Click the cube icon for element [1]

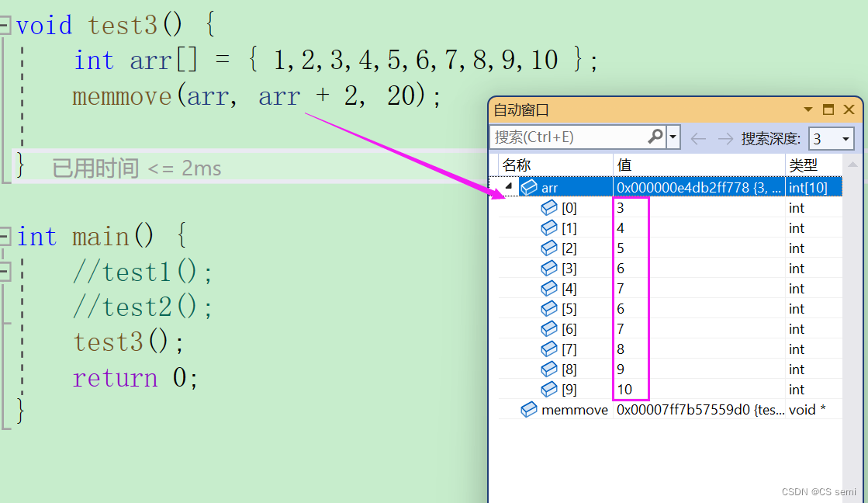(x=548, y=227)
